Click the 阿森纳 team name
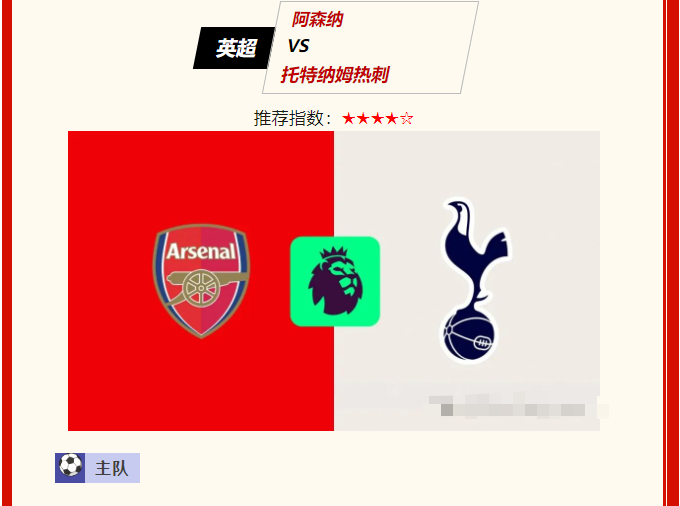 pyautogui.click(x=317, y=20)
